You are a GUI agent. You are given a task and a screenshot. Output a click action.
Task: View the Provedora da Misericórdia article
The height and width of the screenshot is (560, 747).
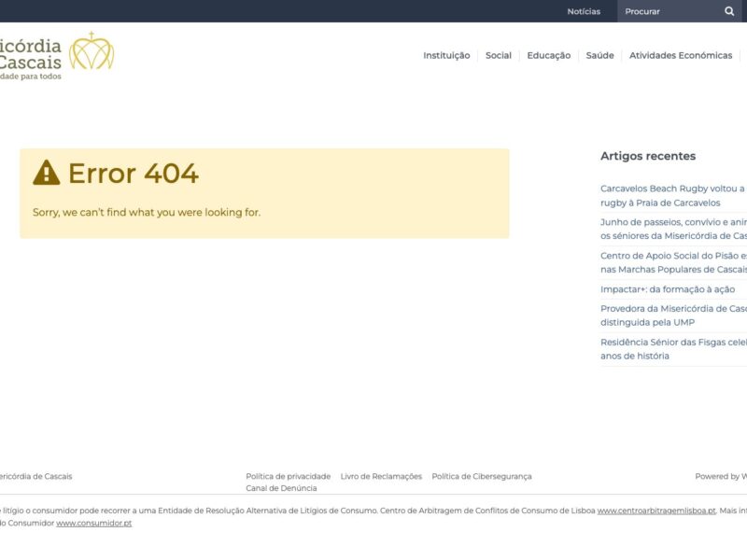[673, 315]
